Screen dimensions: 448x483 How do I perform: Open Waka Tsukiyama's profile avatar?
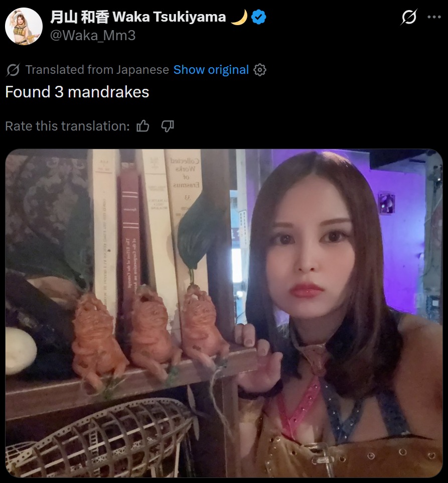(x=24, y=26)
